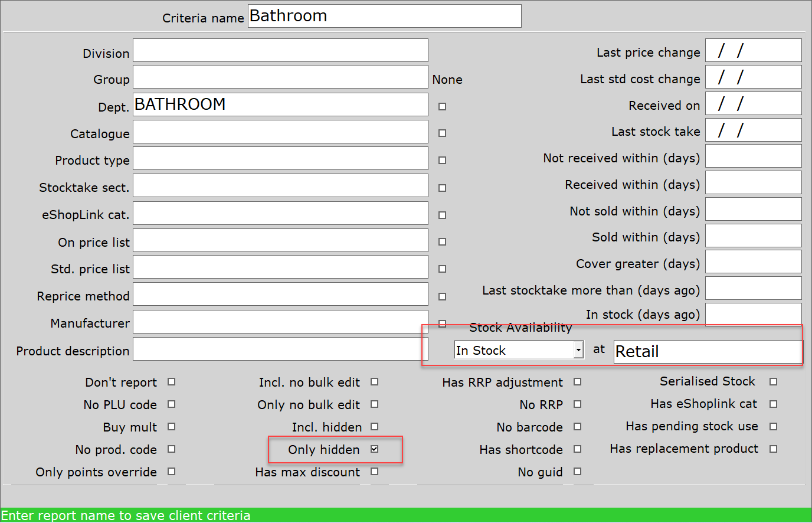Toggle Has pending stock use
This screenshot has height=523, width=812.
773,426
